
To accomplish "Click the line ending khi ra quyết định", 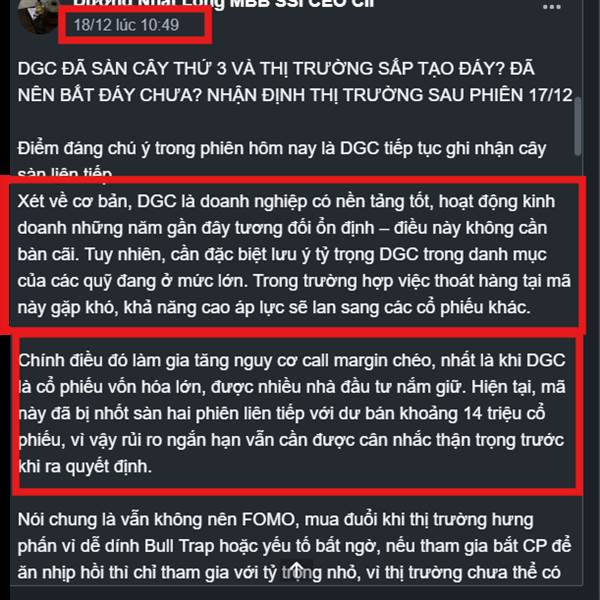I will [x=85, y=467].
